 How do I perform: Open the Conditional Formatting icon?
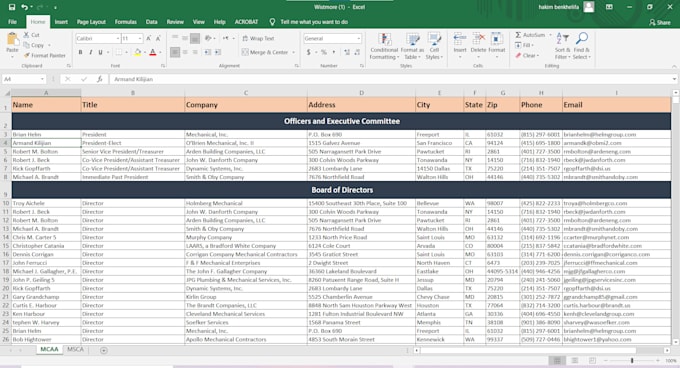tap(385, 39)
